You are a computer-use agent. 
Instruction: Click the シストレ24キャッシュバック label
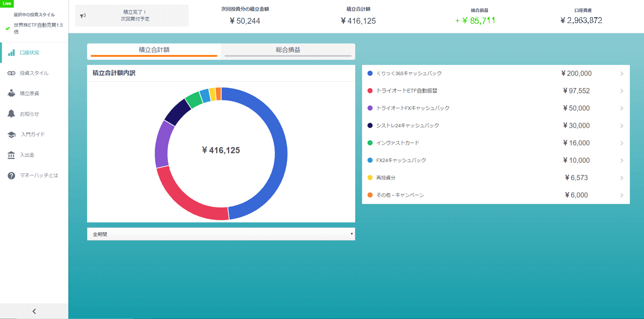point(408,126)
